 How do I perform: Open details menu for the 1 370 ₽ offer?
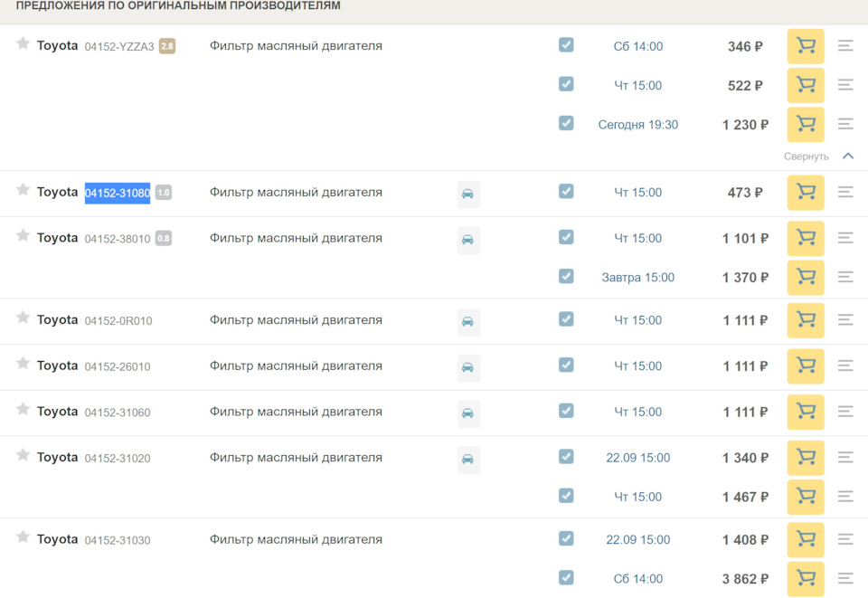(x=845, y=277)
